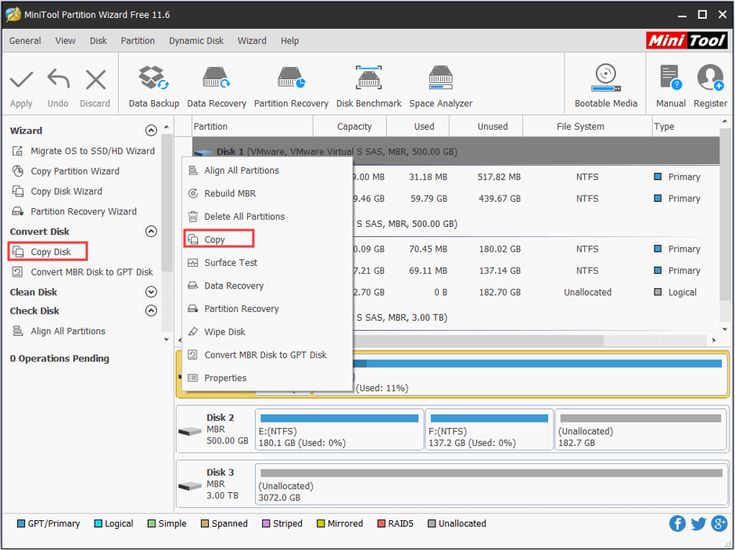Launch Disk Benchmark
Viewport: 735px width, 550px height.
tap(368, 86)
